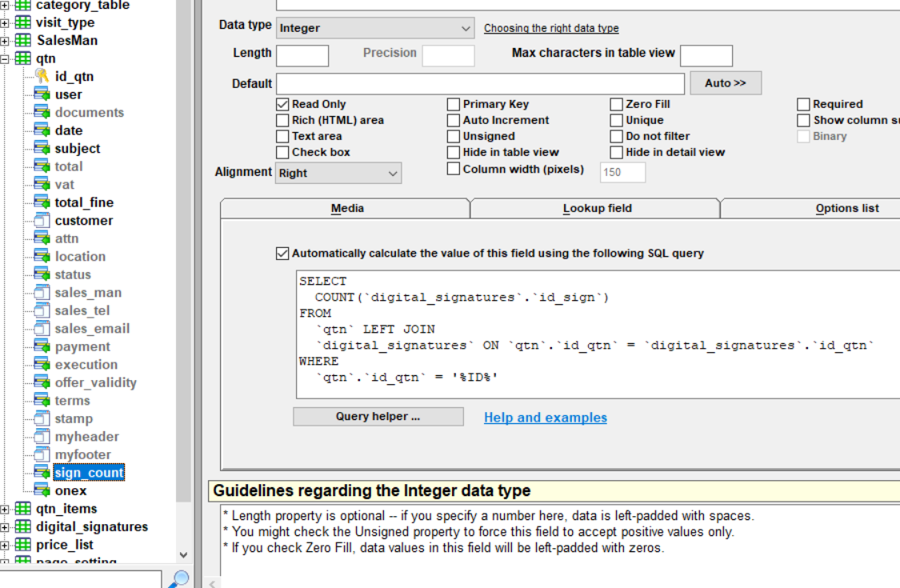
Task: Check the Unique checkbox
Action: 617,120
